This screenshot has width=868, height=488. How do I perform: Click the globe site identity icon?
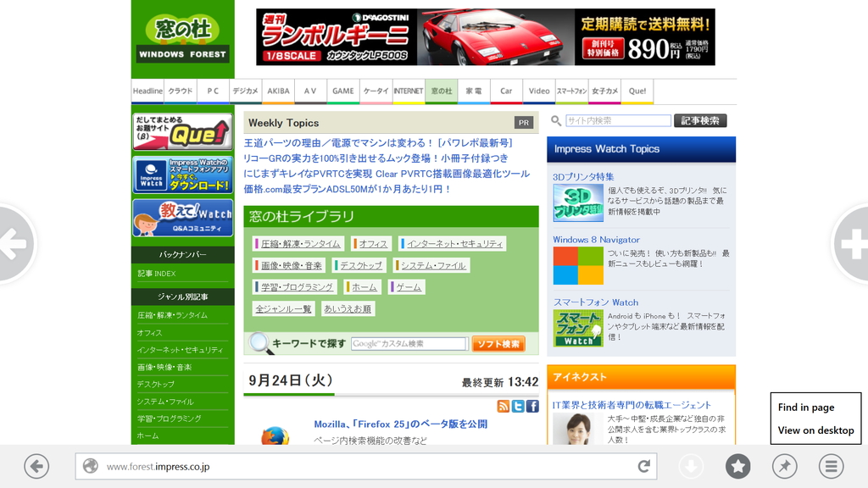(x=90, y=467)
